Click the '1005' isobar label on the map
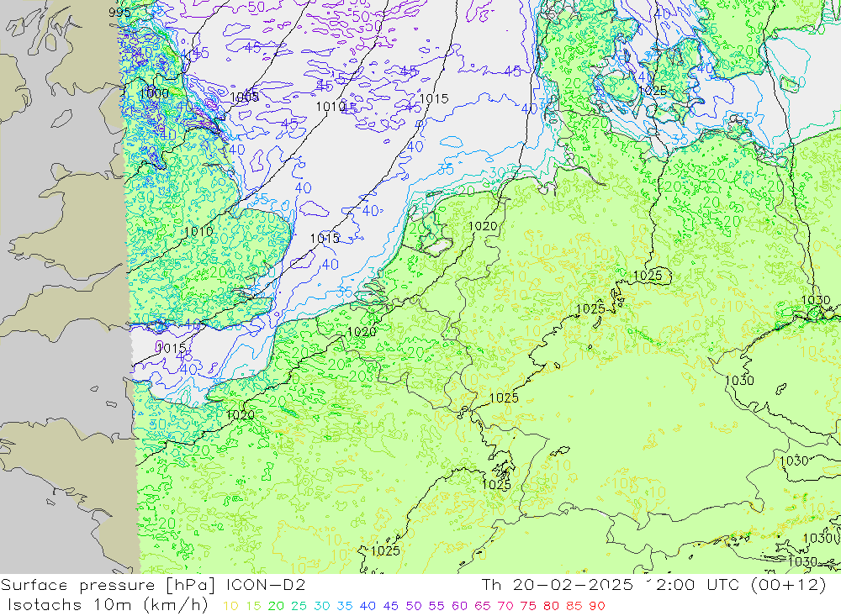 point(245,97)
